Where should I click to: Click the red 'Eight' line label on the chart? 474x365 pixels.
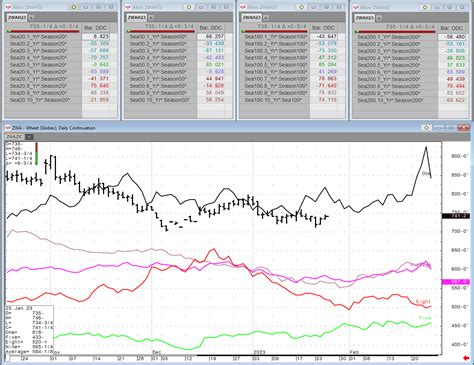[x=423, y=302]
